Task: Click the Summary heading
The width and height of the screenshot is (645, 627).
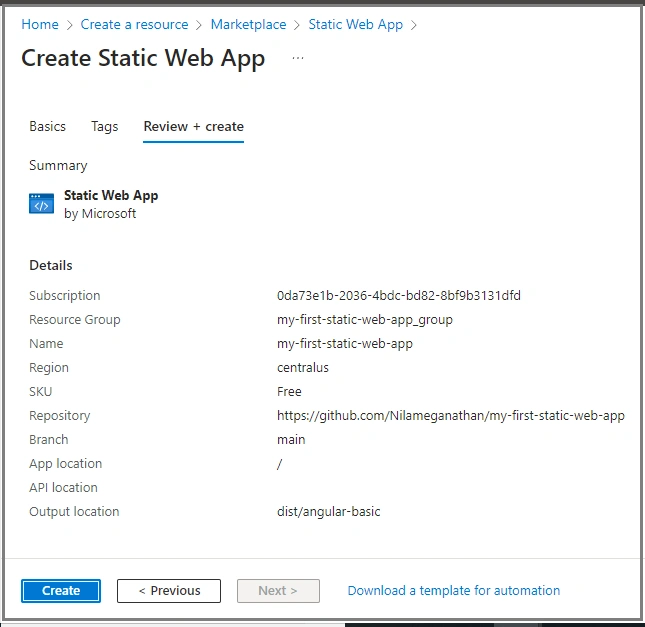Action: click(58, 165)
